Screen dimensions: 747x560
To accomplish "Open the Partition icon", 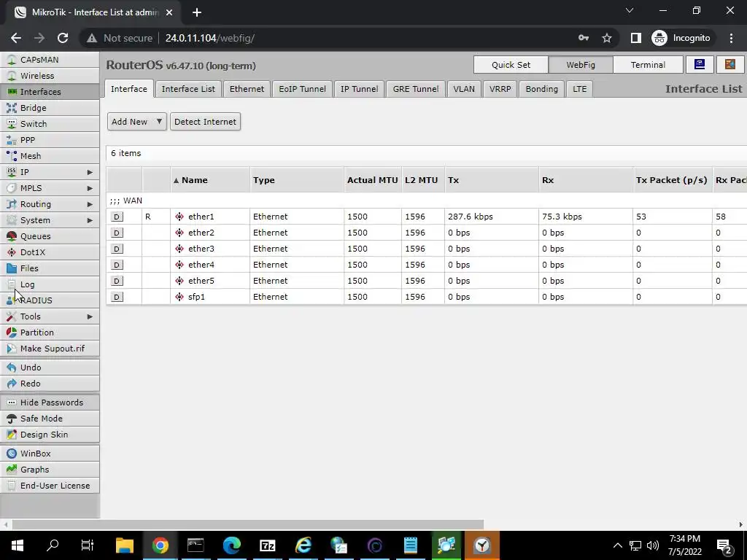I will [12, 332].
